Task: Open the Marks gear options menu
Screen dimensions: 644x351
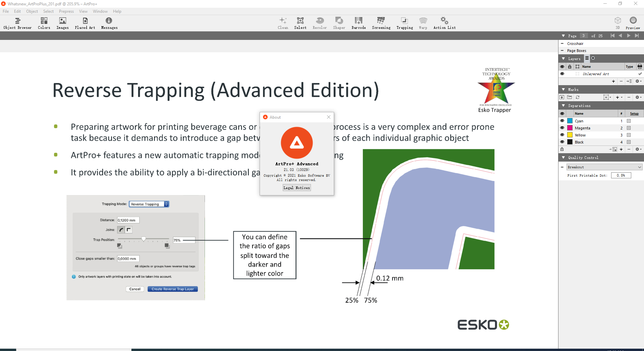Action: [x=638, y=97]
